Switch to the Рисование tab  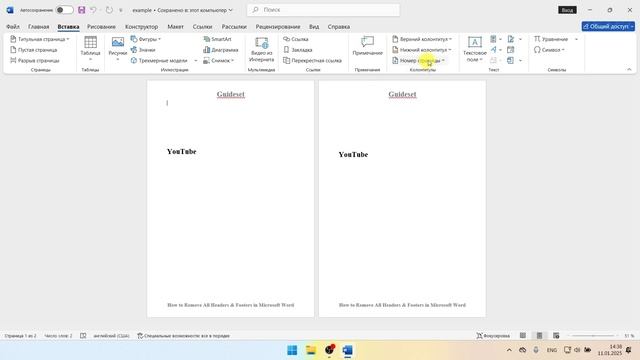[101, 27]
